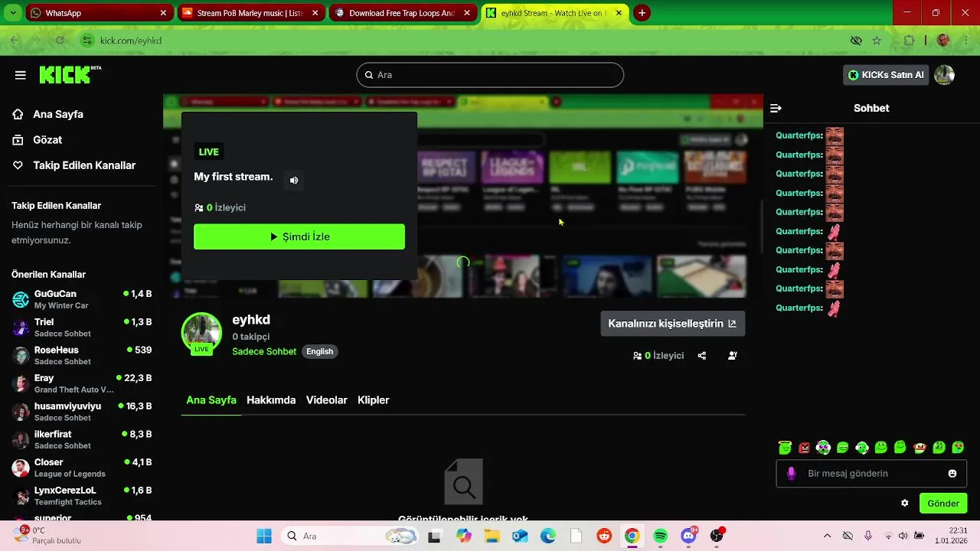Screen dimensions: 980x551
Task: Click the English language tag
Action: [319, 351]
